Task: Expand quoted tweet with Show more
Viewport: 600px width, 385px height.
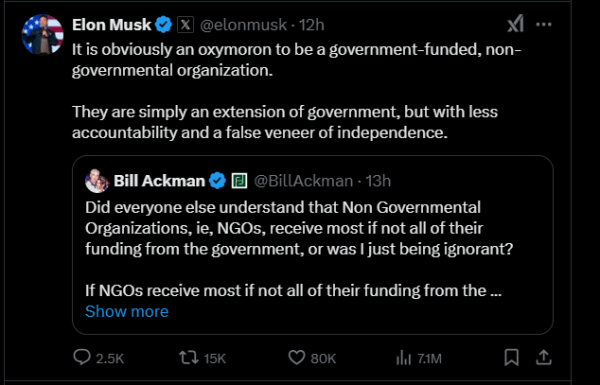Action: (127, 312)
